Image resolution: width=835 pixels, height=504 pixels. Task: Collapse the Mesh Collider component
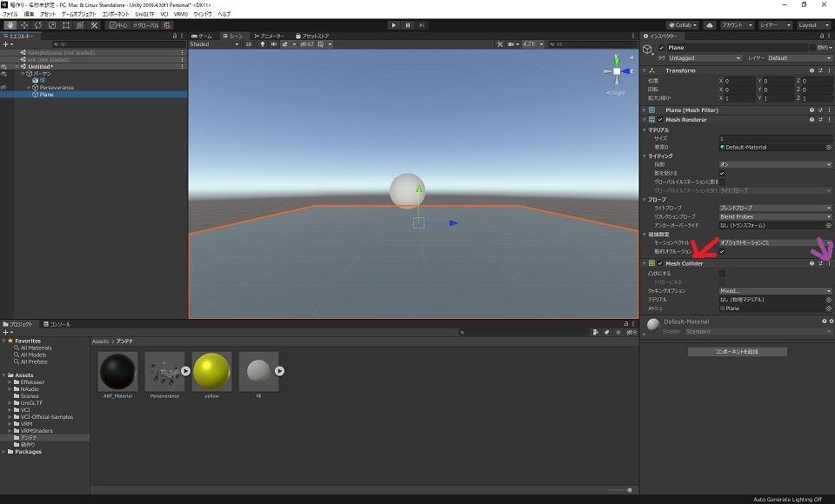pos(645,263)
